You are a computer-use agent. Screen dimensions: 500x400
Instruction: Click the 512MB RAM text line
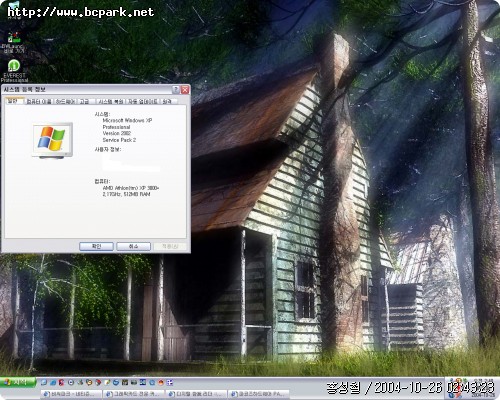coord(126,194)
